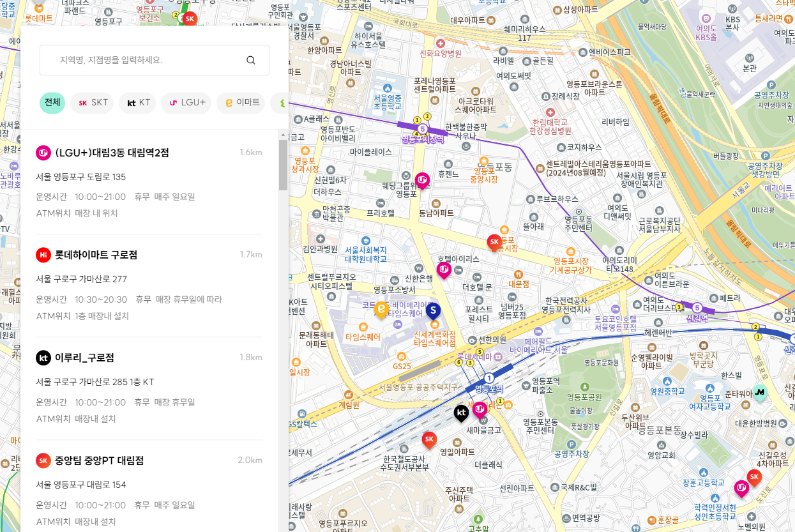The image size is (795, 532).
Task: Click 신길역 line 5 station badge
Action: click(697, 307)
